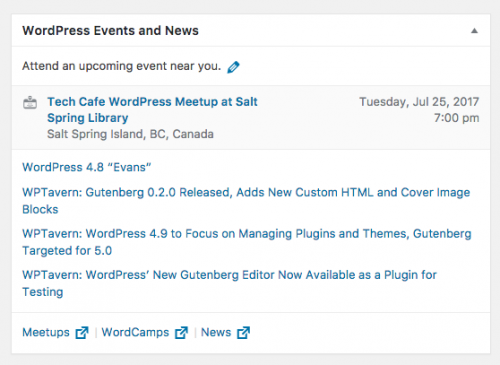The width and height of the screenshot is (500, 365).
Task: Click external link icon next to Meetups
Action: pos(82,332)
